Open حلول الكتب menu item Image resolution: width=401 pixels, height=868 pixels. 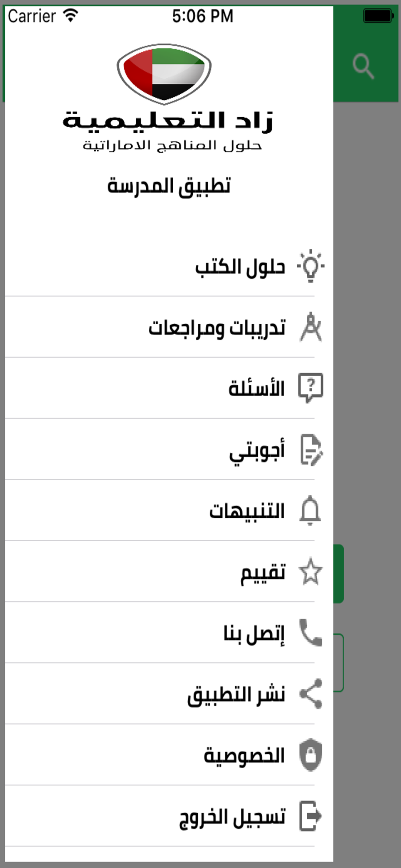(160, 266)
